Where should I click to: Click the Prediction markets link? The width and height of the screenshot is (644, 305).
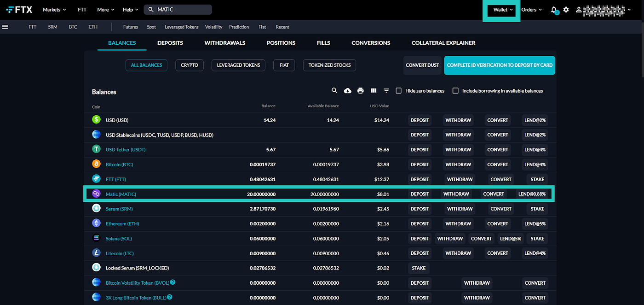tap(239, 27)
